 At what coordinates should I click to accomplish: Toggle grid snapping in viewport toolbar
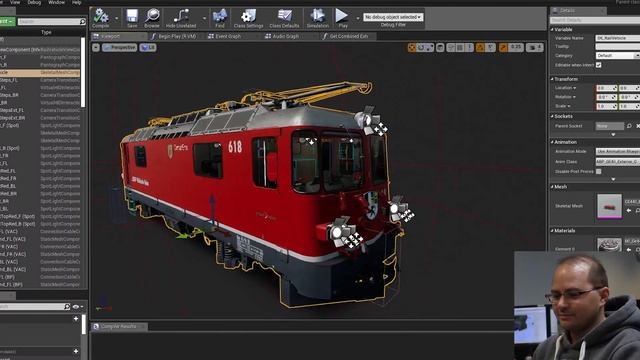[460, 48]
